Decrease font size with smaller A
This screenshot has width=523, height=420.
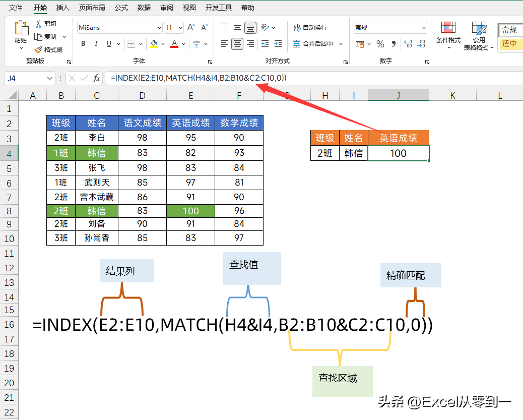[205, 27]
